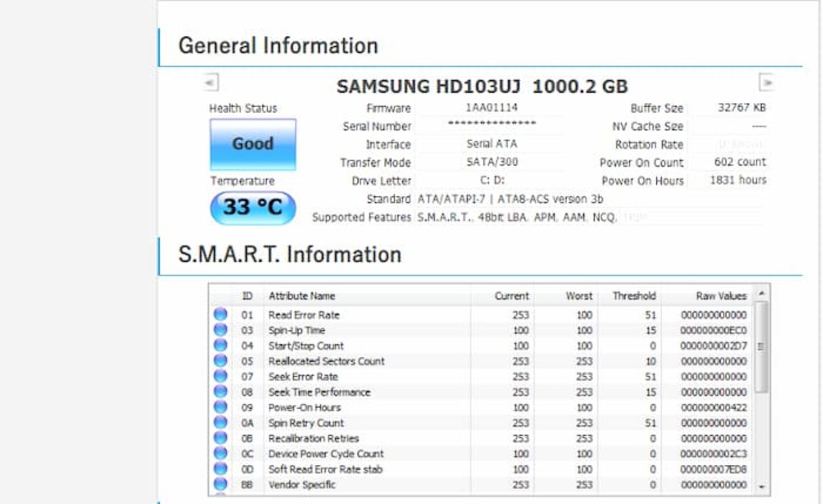The image size is (823, 504).
Task: Click status circle for Recalibration Retries
Action: pos(220,438)
